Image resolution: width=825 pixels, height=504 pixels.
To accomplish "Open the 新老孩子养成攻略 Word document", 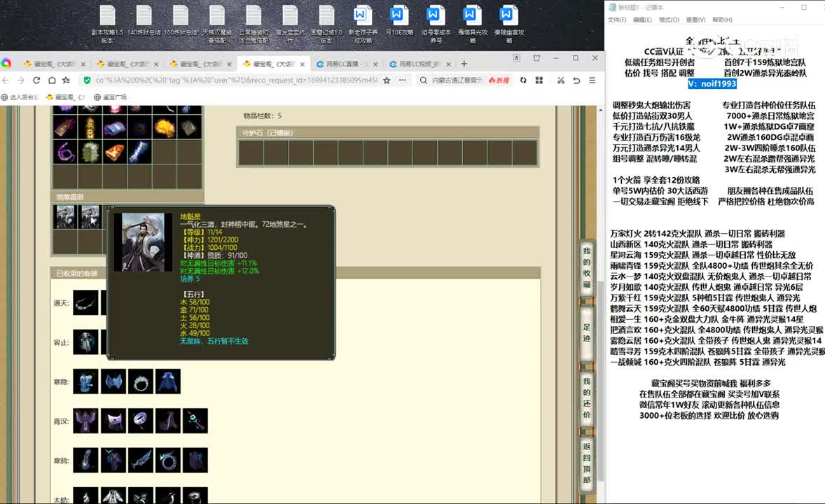I will pyautogui.click(x=363, y=24).
